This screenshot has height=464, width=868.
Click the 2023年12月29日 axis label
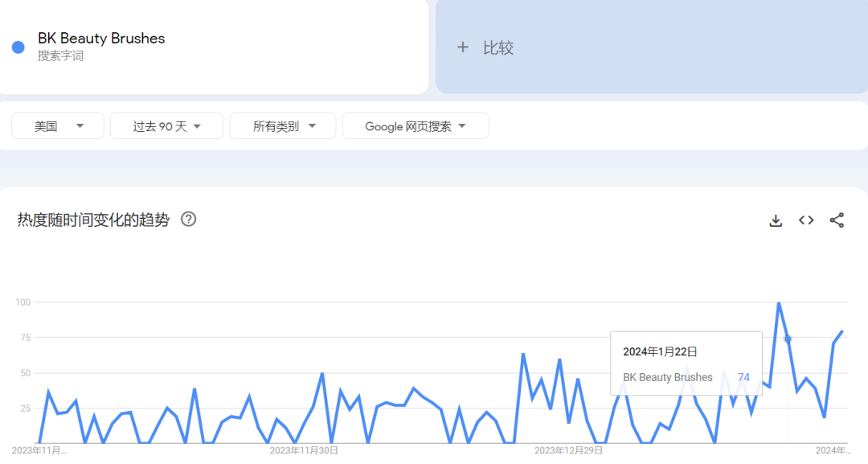pyautogui.click(x=568, y=450)
